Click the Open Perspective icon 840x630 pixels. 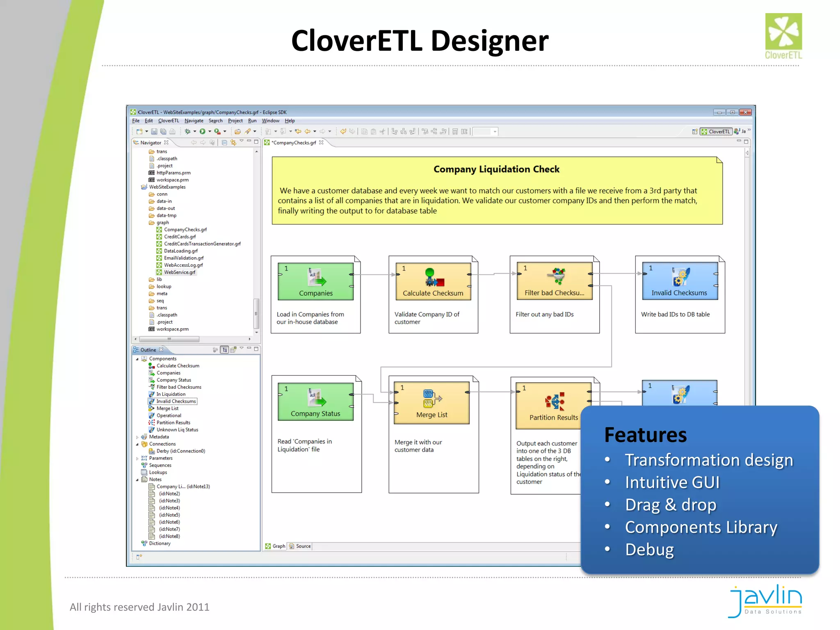point(695,132)
